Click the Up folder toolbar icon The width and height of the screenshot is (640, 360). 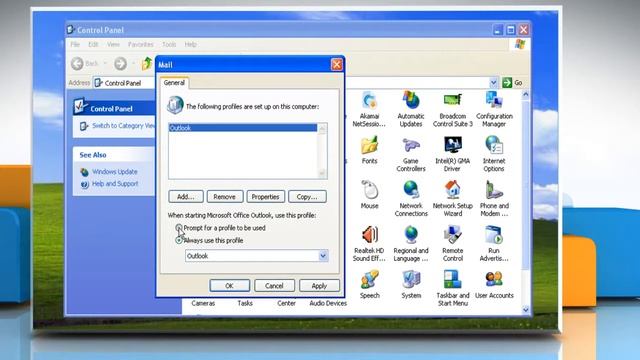[147, 64]
